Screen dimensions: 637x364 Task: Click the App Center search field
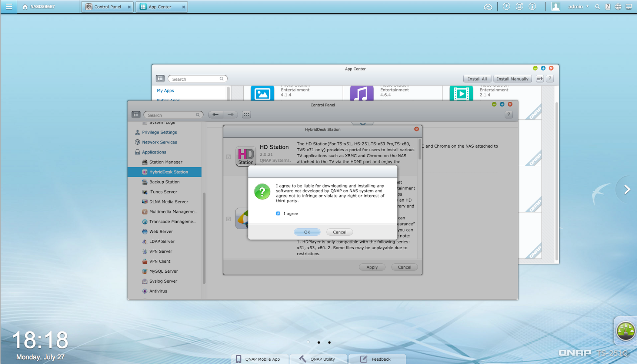tap(197, 79)
